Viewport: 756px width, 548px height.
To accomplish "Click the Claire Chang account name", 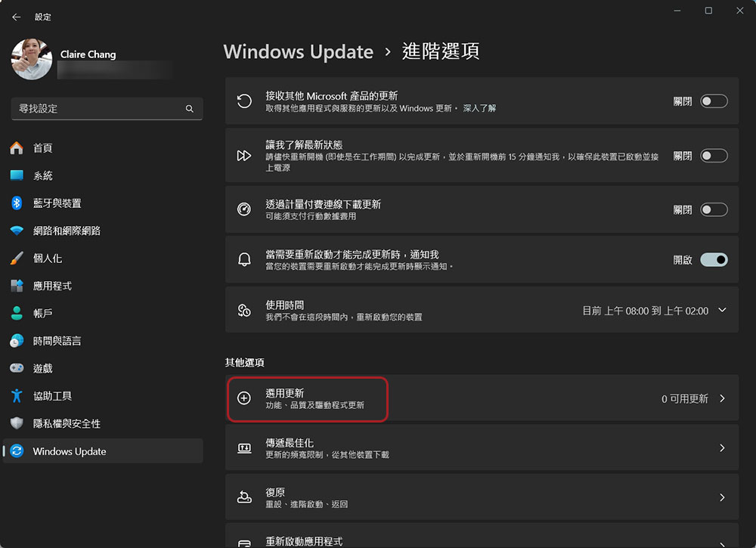I will pos(88,54).
